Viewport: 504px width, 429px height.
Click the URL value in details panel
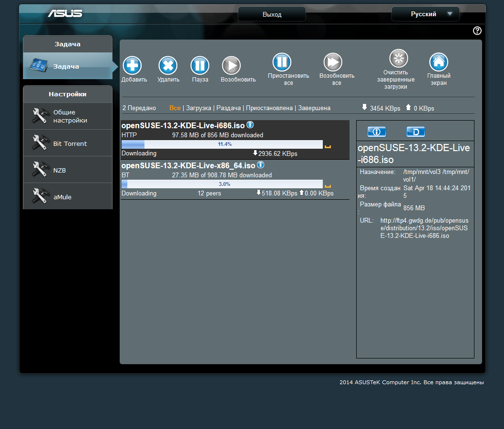[424, 228]
